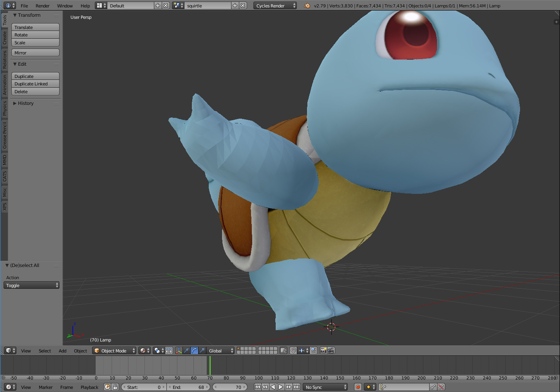Viewport: 560px width, 392px height.
Task: Open the Render menu
Action: [42, 5]
